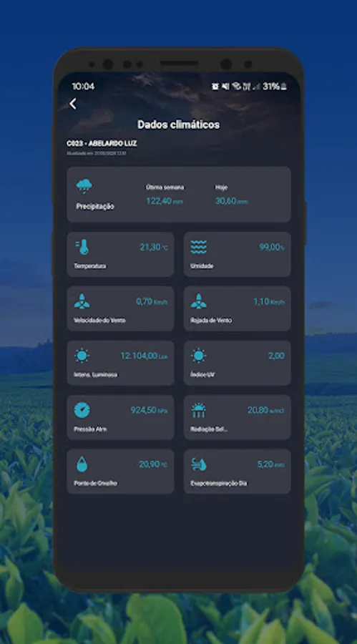Tap the precipitation rain cloud icon
This screenshot has height=644, width=357.
84,186
